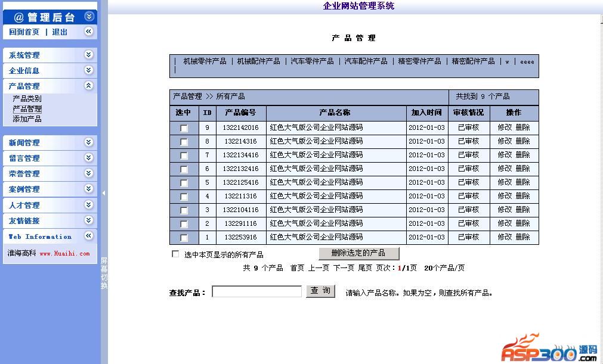Expand the 友情链接 menu section
Screen dimensions: 603x364
tap(89, 220)
